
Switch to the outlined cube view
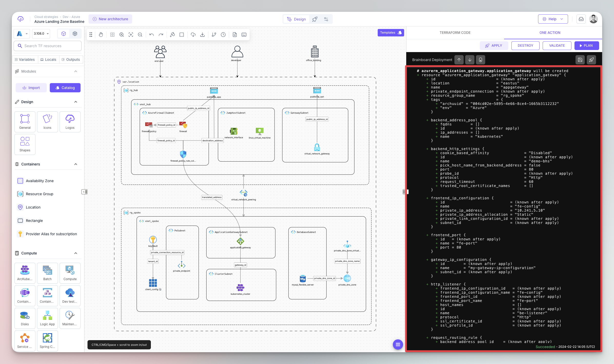[x=64, y=34]
